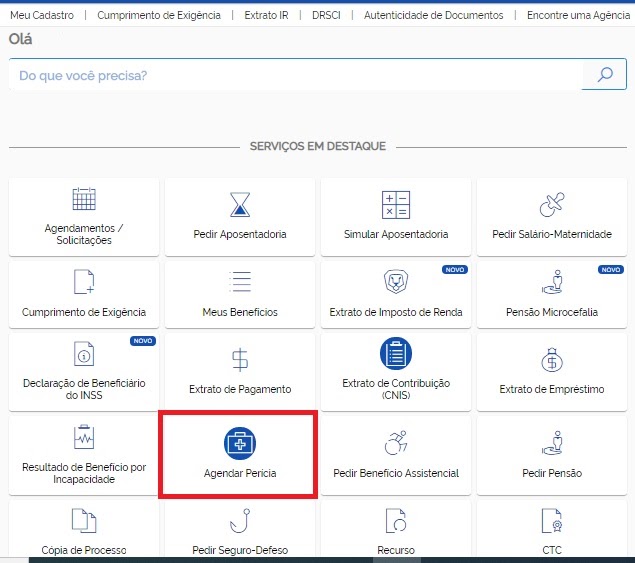Open the Agendar Perícia medical kit icon
Screen dimensions: 635x563
[240, 440]
